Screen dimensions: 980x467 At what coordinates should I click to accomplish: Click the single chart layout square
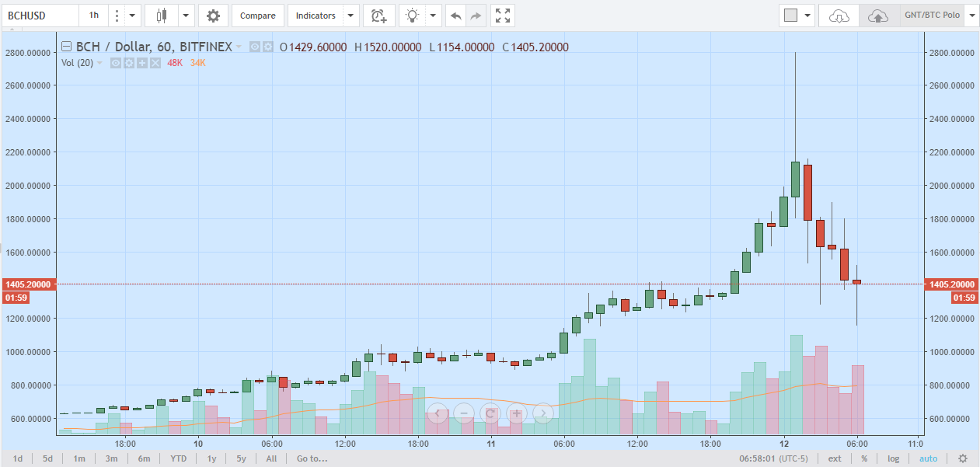point(791,16)
